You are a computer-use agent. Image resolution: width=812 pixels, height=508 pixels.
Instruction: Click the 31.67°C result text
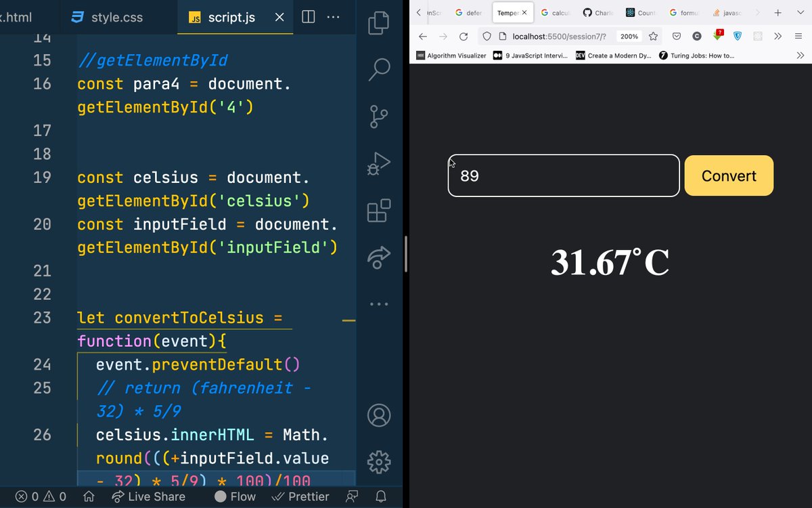click(x=610, y=263)
